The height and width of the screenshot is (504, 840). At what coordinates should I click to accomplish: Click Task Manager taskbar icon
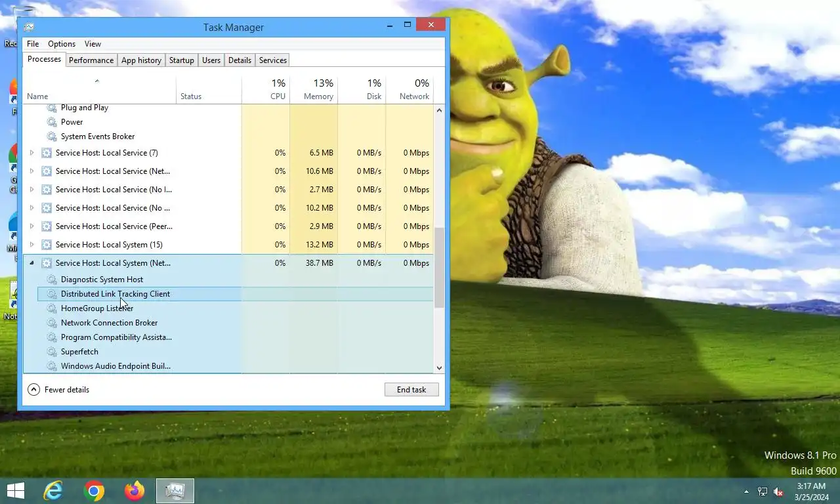point(175,491)
